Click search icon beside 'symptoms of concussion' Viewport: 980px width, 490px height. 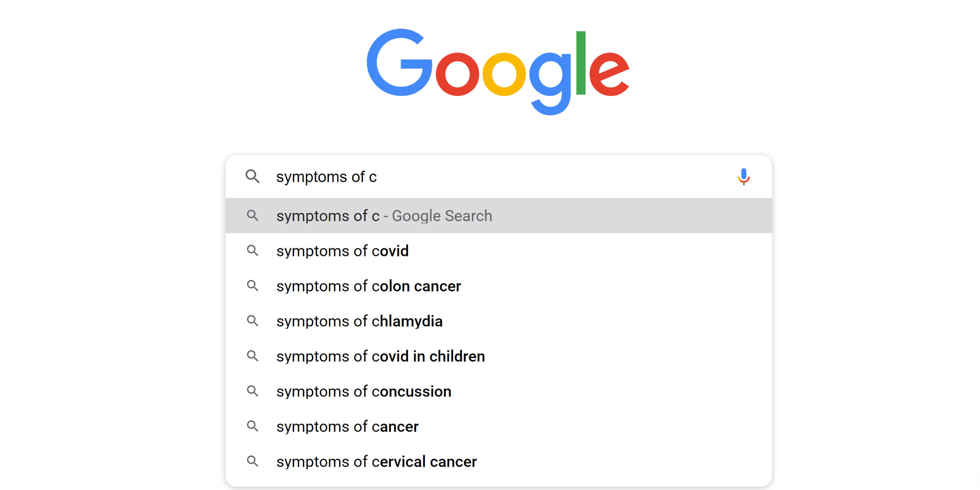(253, 391)
